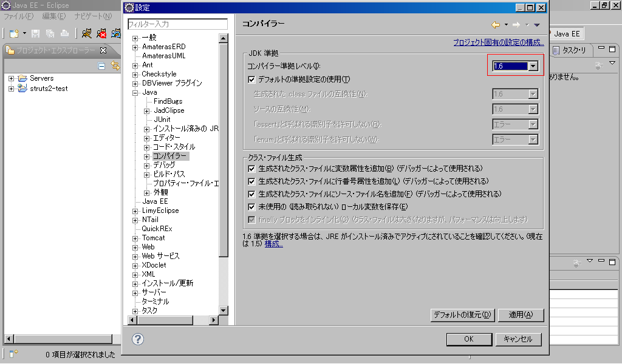Click the OK button
This screenshot has height=364, width=622.
point(469,339)
